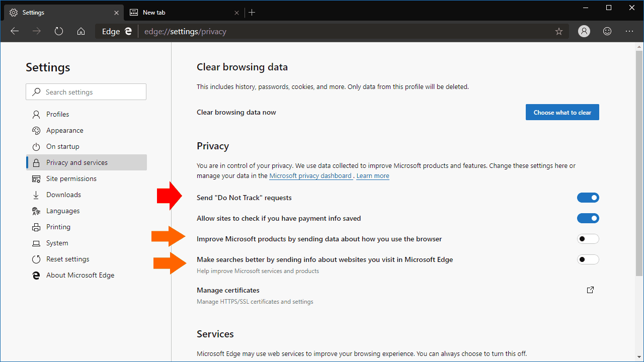Click the Services section heading
644x362 pixels.
(215, 334)
